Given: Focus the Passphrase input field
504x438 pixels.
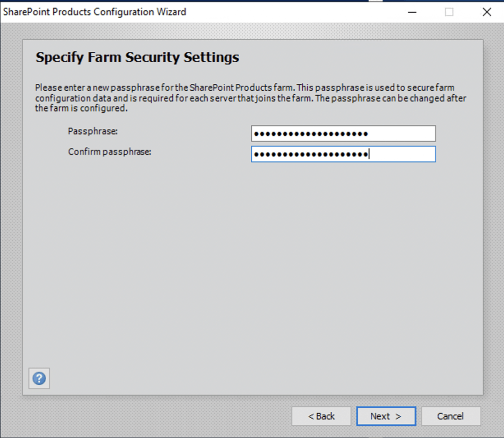Looking at the screenshot, I should 343,134.
